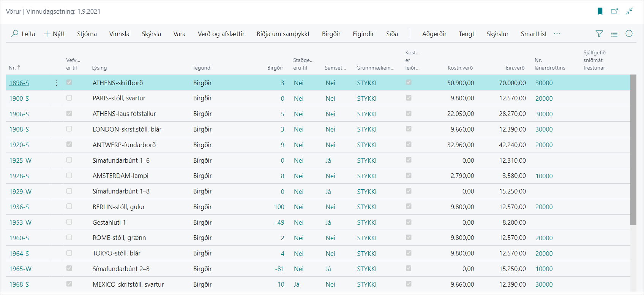Collapse the page with the shrink arrows icon
The image size is (644, 295).
pos(629,11)
